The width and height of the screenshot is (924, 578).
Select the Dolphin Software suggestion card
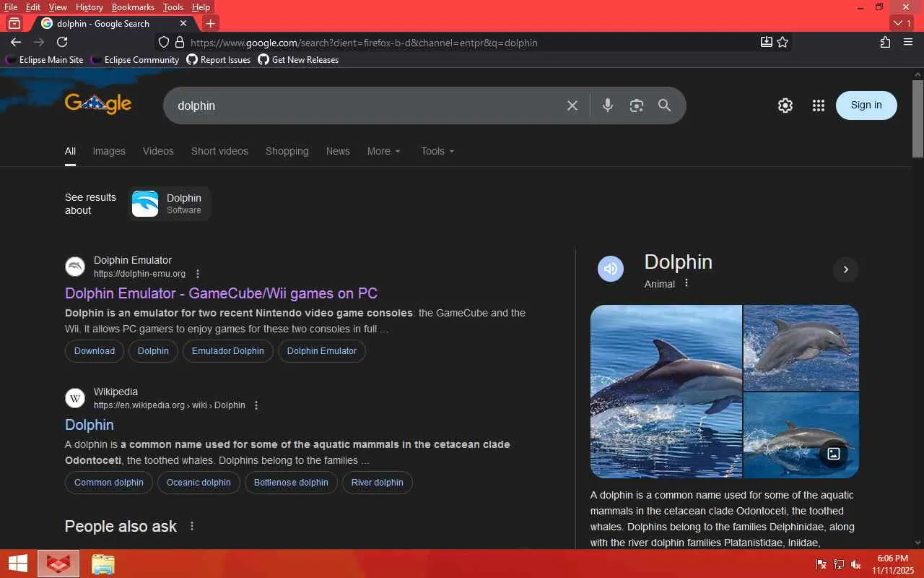point(169,204)
